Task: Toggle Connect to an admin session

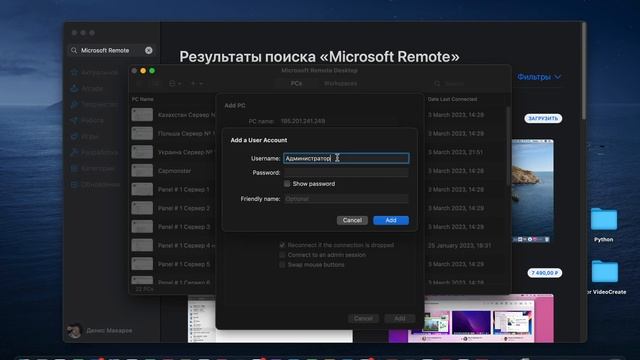Action: tap(282, 255)
